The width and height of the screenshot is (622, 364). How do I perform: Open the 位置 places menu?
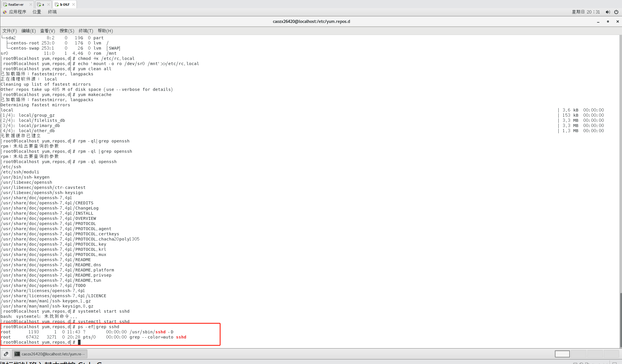tap(37, 12)
